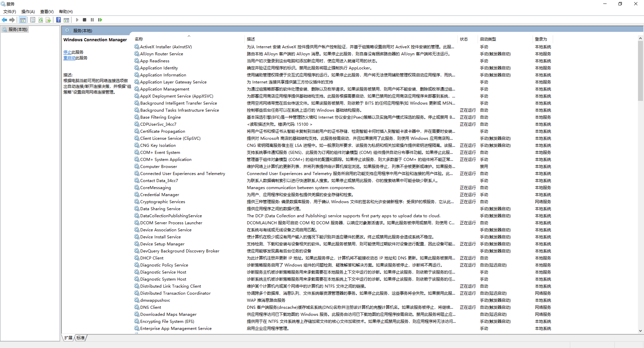
Task: Open the 操作(A) menu
Action: (28, 12)
